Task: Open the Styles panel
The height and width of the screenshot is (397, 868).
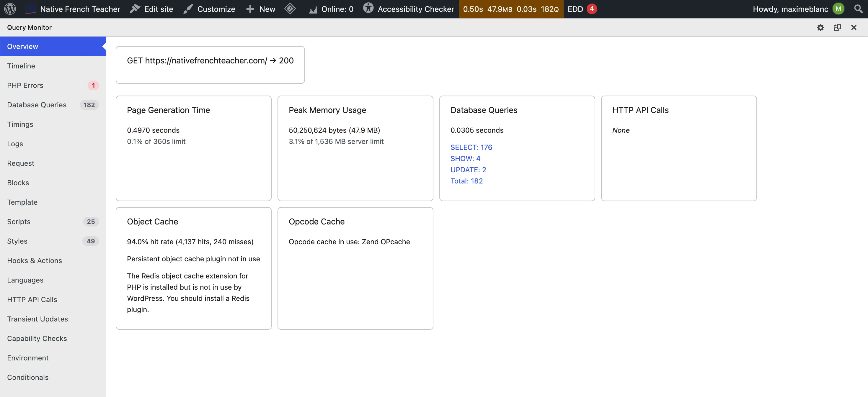Action: point(53,242)
